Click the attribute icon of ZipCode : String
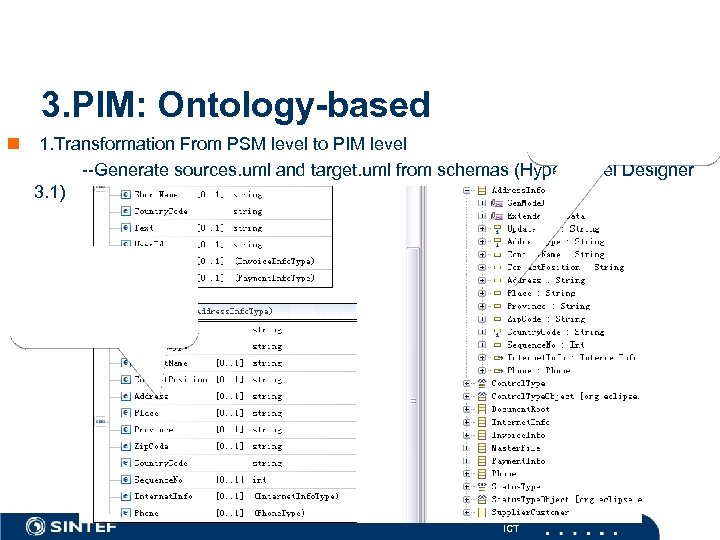The height and width of the screenshot is (540, 720). (497, 319)
